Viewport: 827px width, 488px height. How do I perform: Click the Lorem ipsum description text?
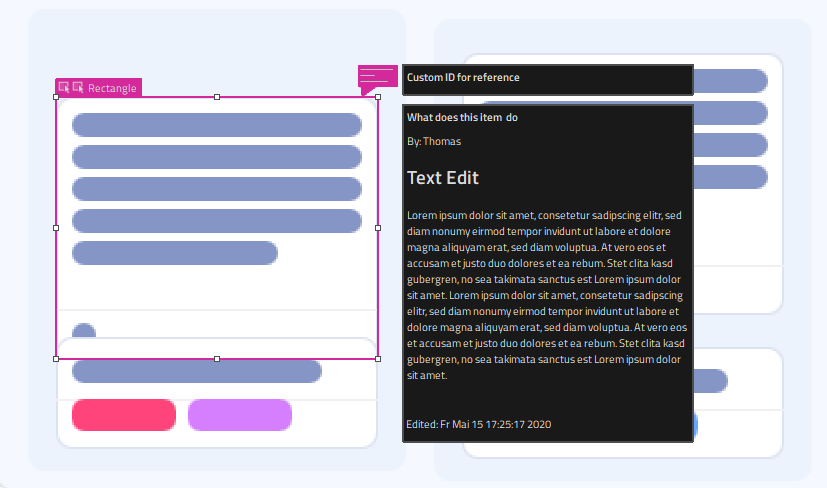[x=546, y=295]
